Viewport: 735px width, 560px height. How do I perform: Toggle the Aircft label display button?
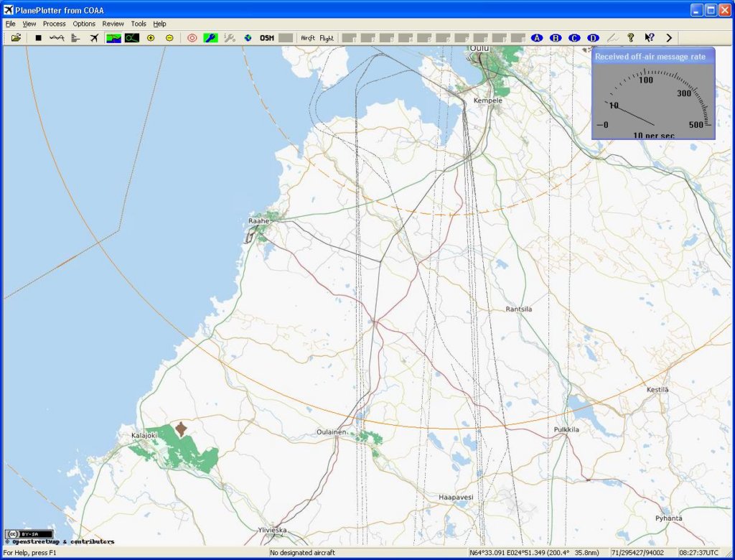[308, 38]
